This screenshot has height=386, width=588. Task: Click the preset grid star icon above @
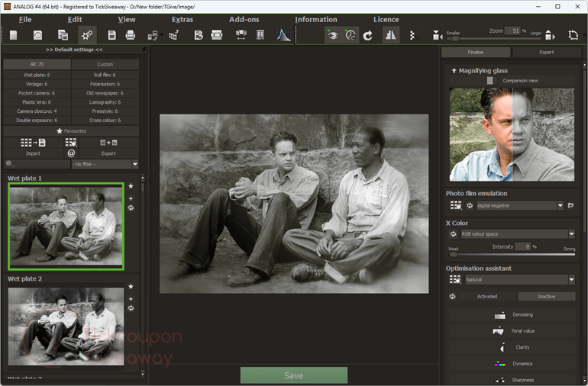pos(71,143)
